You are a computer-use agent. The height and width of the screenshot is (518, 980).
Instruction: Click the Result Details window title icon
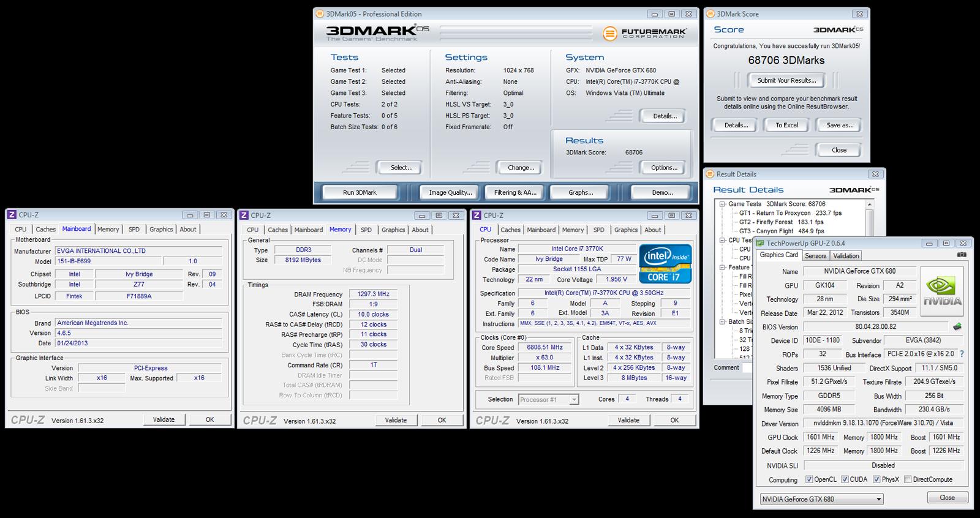[710, 174]
